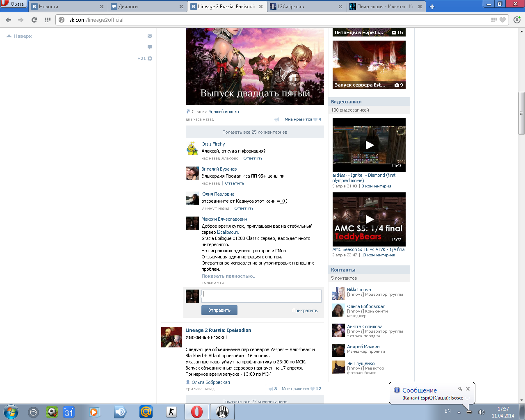Expand Показать полностью.. in Максим's comment
The width and height of the screenshot is (525, 420).
tap(228, 276)
